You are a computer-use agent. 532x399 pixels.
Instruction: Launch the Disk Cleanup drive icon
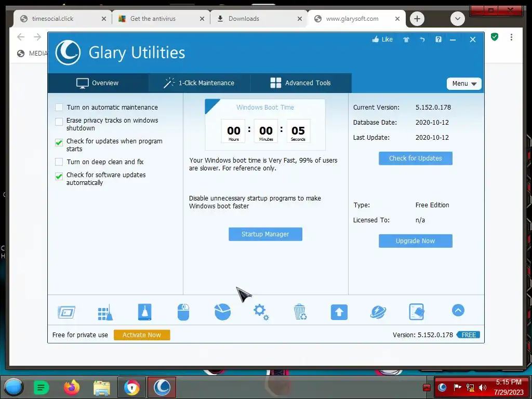coord(144,312)
